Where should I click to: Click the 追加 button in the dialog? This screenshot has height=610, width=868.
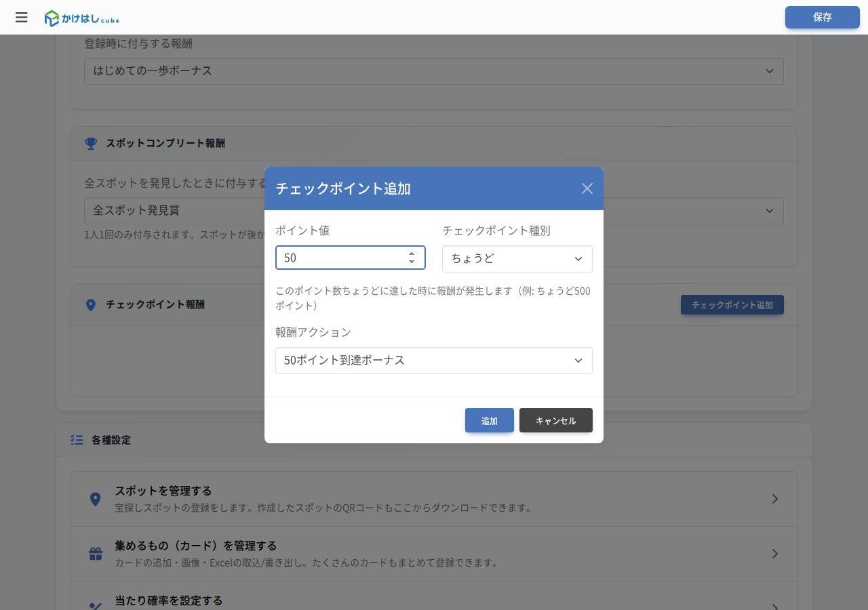click(x=490, y=420)
